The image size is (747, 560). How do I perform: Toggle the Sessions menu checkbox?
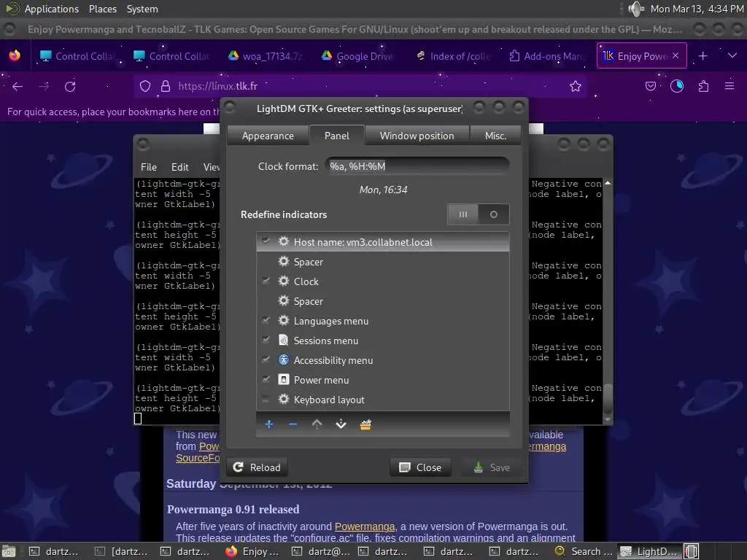pyautogui.click(x=266, y=340)
